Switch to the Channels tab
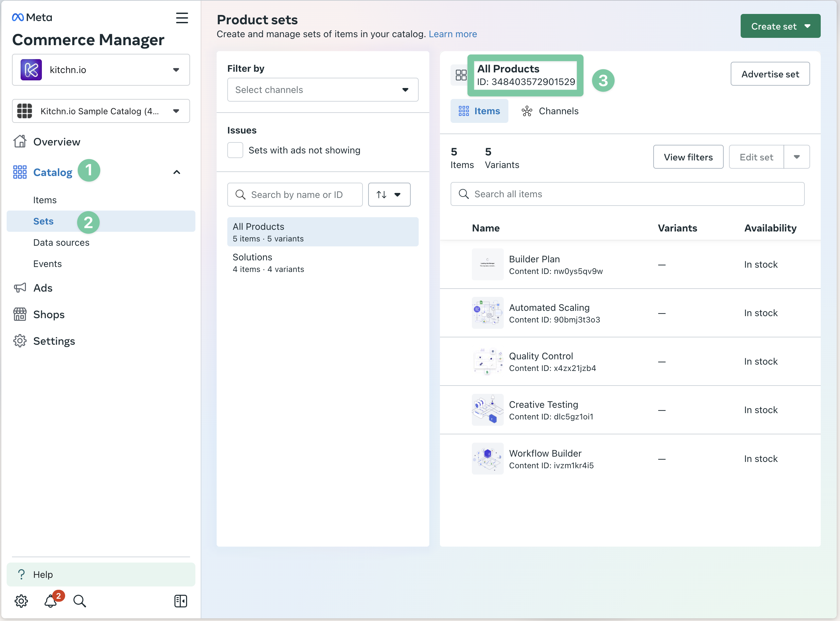The image size is (840, 621). point(550,111)
